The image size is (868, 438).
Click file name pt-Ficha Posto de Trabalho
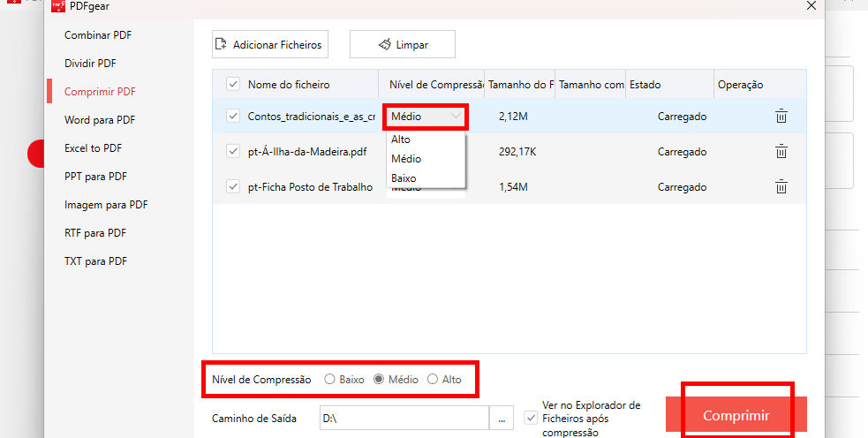click(310, 187)
